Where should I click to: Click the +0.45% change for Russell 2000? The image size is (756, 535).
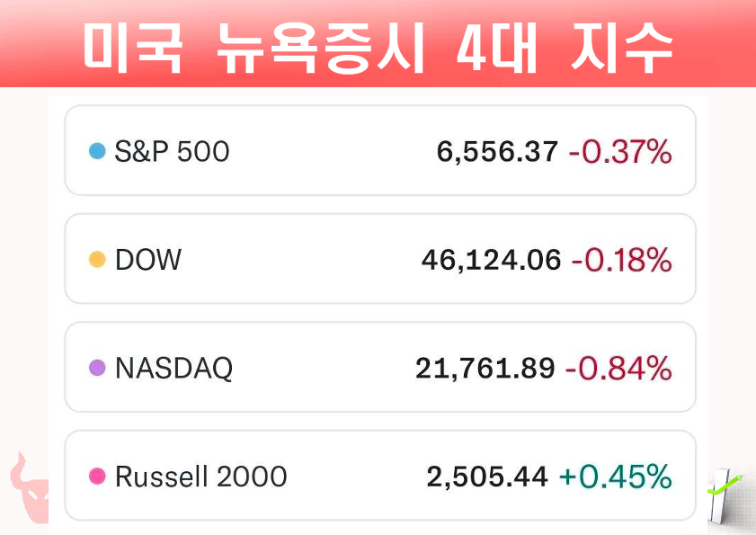point(615,477)
